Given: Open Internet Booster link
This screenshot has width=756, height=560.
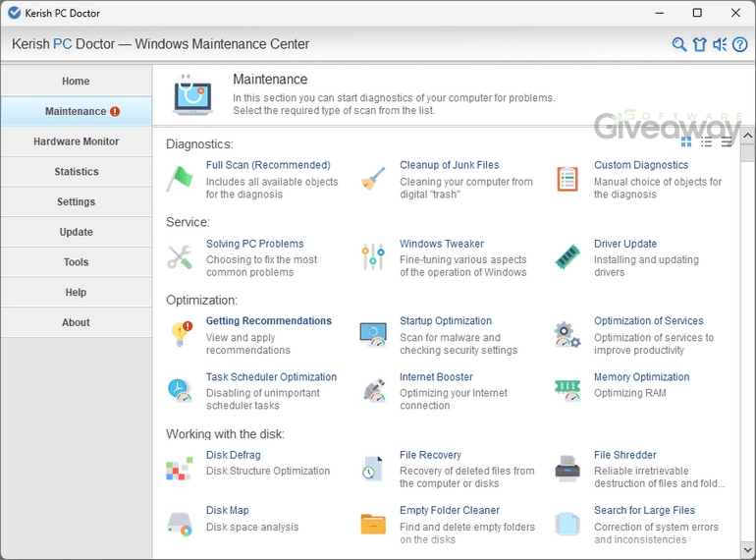Looking at the screenshot, I should [x=436, y=376].
